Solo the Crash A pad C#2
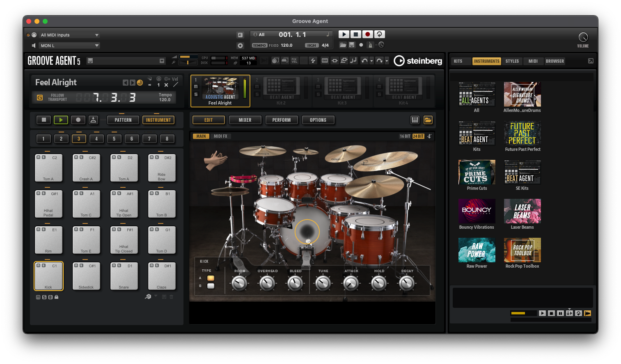 tap(81, 157)
